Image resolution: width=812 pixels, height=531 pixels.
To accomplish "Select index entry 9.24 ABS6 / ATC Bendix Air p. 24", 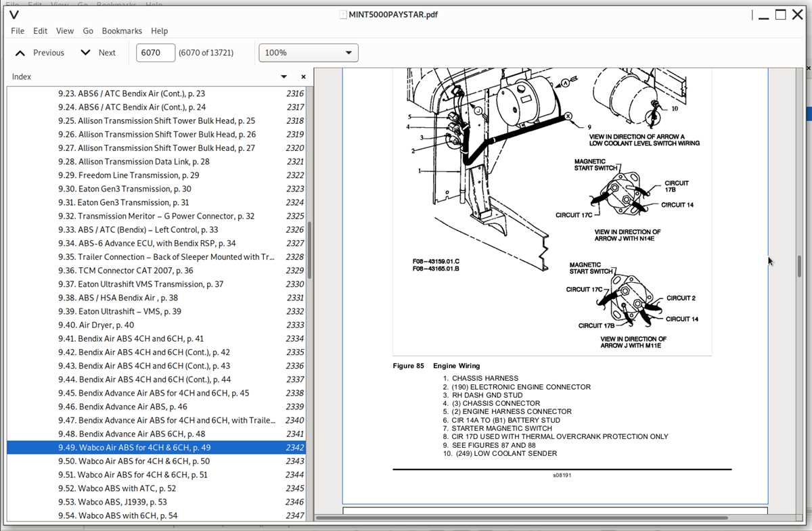I will (156, 108).
